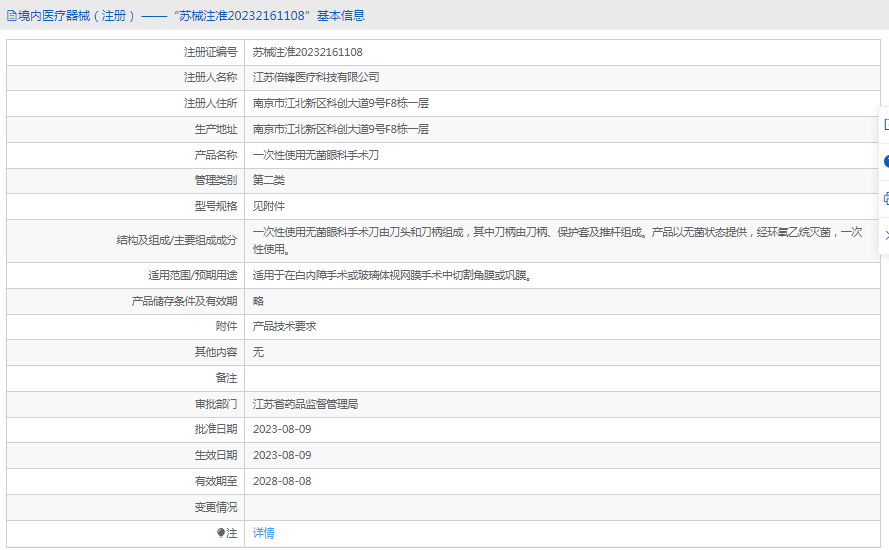Click product name 一次性使用无菌眼科手术刀
This screenshot has height=550, width=889.
click(316, 156)
